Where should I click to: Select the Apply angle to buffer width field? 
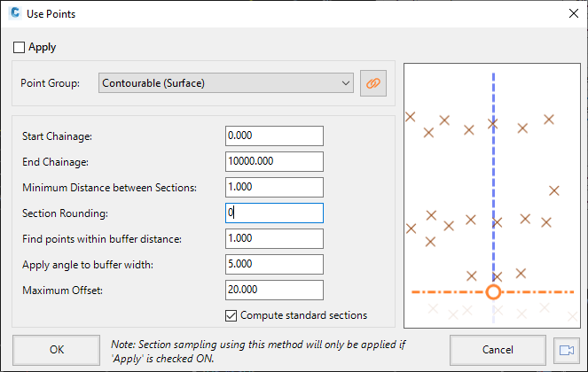click(x=274, y=264)
